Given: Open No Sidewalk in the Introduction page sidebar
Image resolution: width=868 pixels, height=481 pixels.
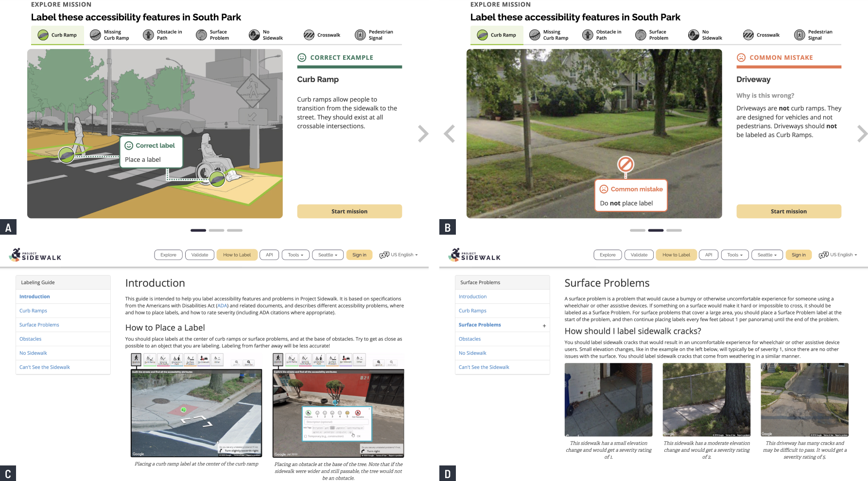Looking at the screenshot, I should click(x=63, y=353).
